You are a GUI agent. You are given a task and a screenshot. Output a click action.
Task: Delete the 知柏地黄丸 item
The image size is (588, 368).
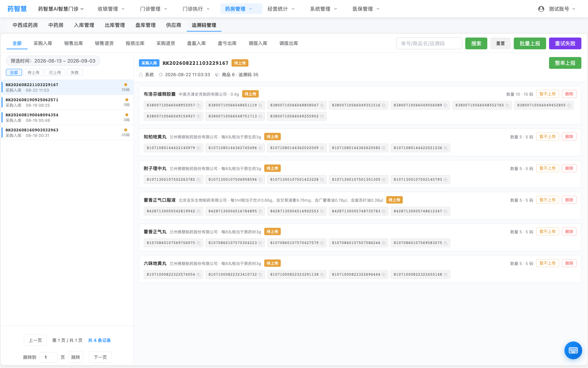pos(569,137)
